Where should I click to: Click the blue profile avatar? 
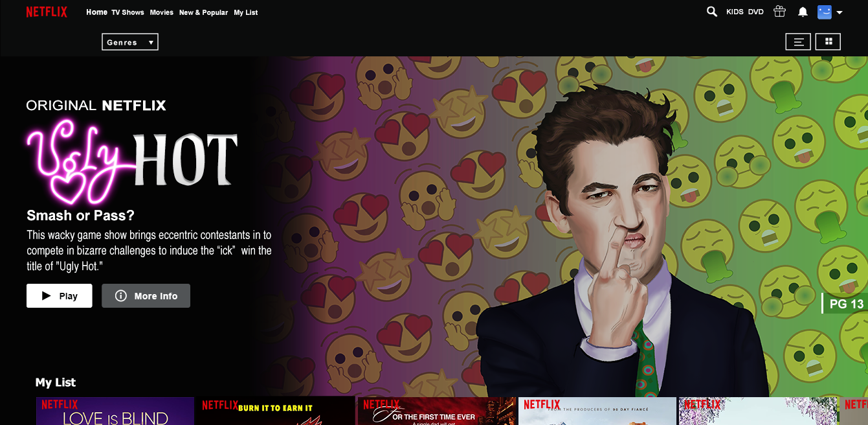pyautogui.click(x=824, y=12)
